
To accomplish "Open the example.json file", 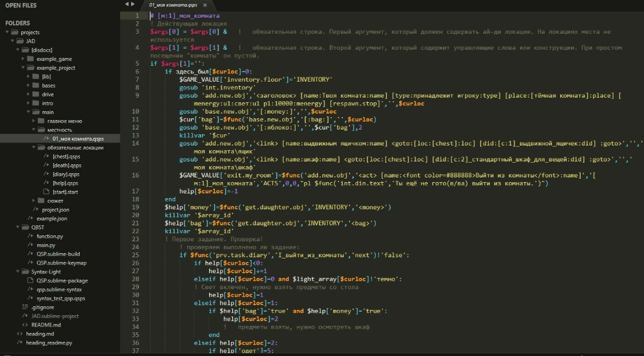I will [52, 218].
